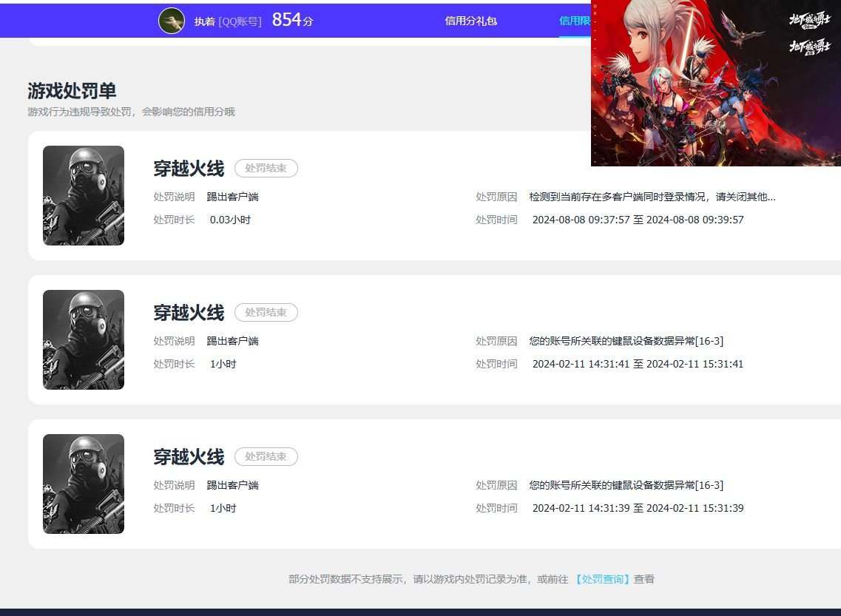Click the 处罚结束 badge on the 14:31:41 record
The image size is (841, 616).
point(266,313)
